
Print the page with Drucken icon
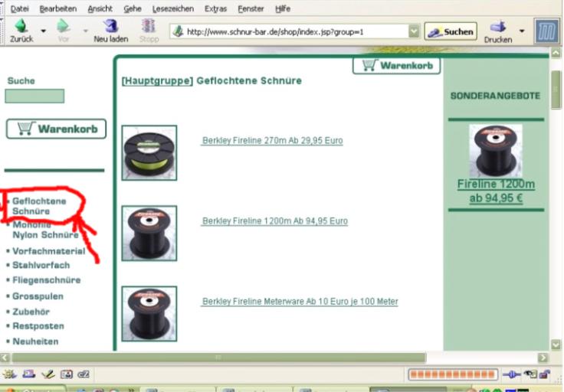click(498, 31)
